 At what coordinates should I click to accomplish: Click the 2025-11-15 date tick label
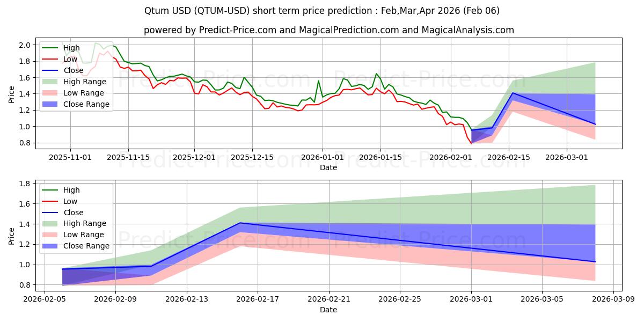tap(128, 157)
